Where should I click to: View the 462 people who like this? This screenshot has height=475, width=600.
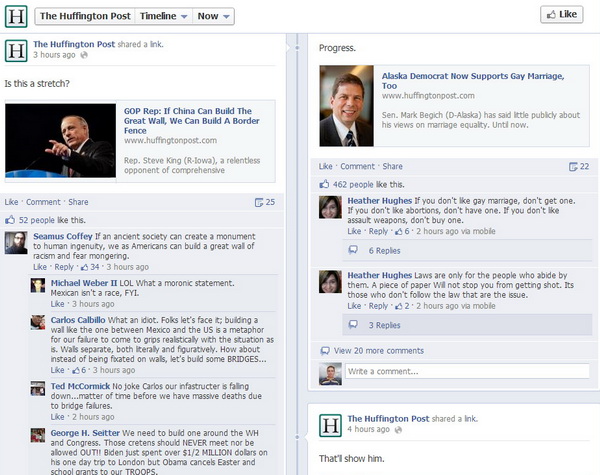point(353,184)
